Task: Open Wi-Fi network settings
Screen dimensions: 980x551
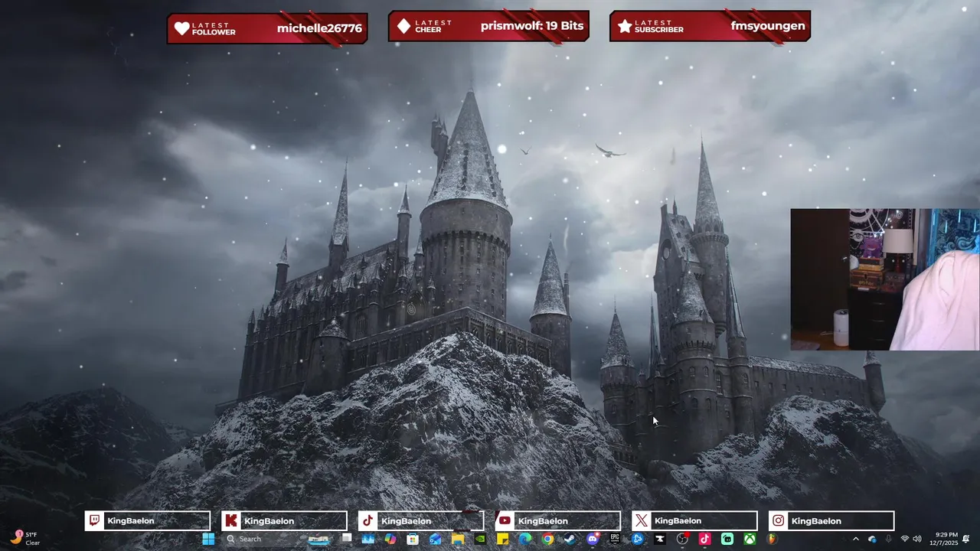Action: 905,539
